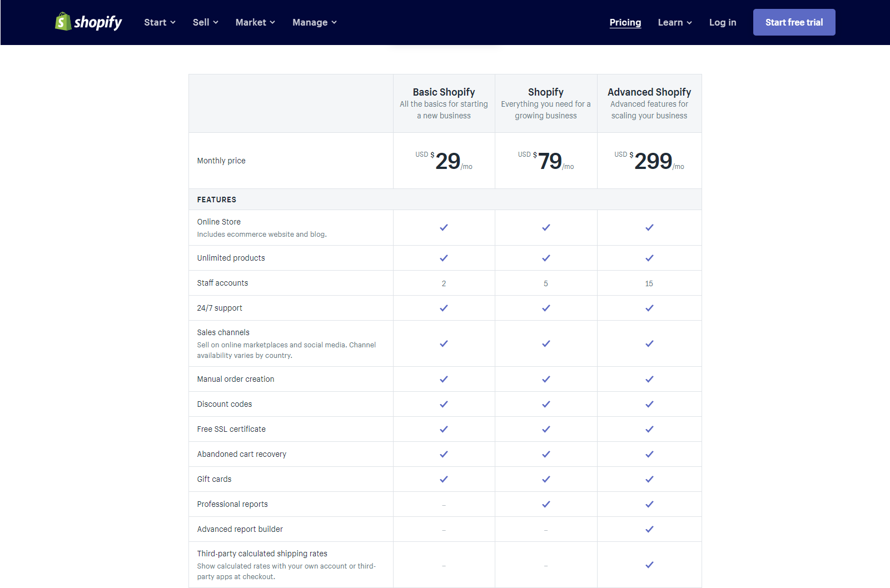Click 24/7 support checkmark under Advanced Shopify
The image size is (890, 588).
[x=649, y=308]
